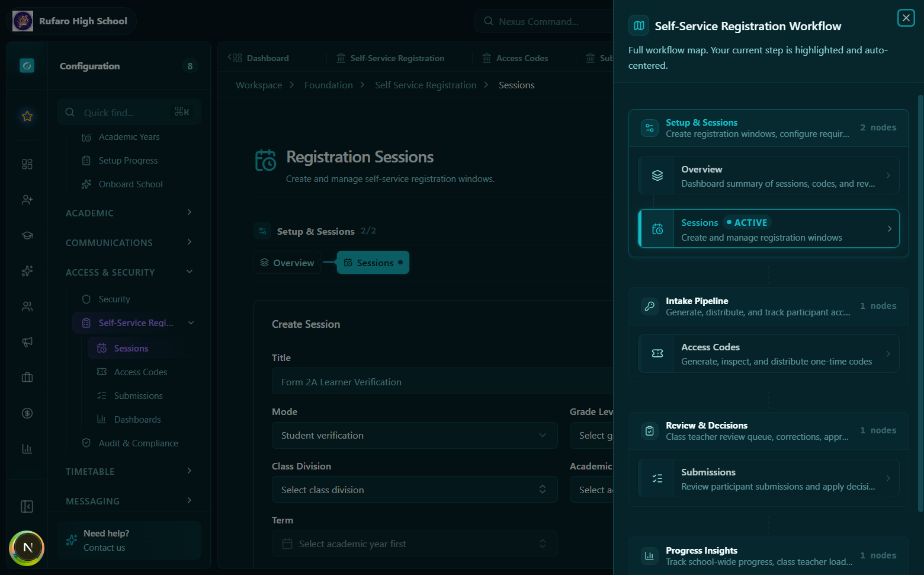Screen dimensions: 924x575
Task: Click the Title input field
Action: click(442, 382)
